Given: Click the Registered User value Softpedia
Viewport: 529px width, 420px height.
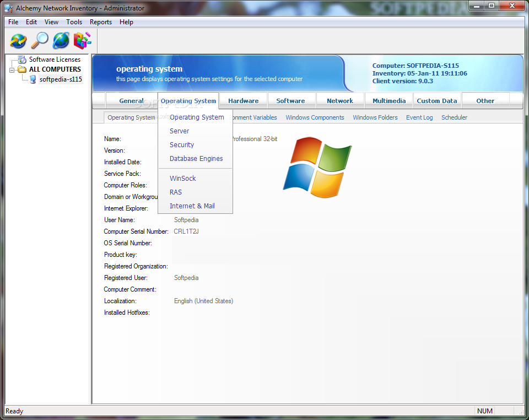Looking at the screenshot, I should coord(186,278).
